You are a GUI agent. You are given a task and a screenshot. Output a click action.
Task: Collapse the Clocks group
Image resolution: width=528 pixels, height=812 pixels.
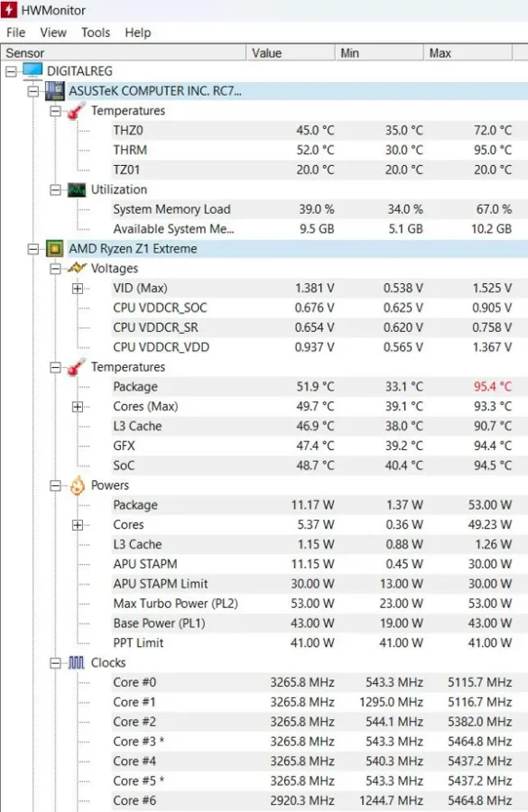coord(55,663)
